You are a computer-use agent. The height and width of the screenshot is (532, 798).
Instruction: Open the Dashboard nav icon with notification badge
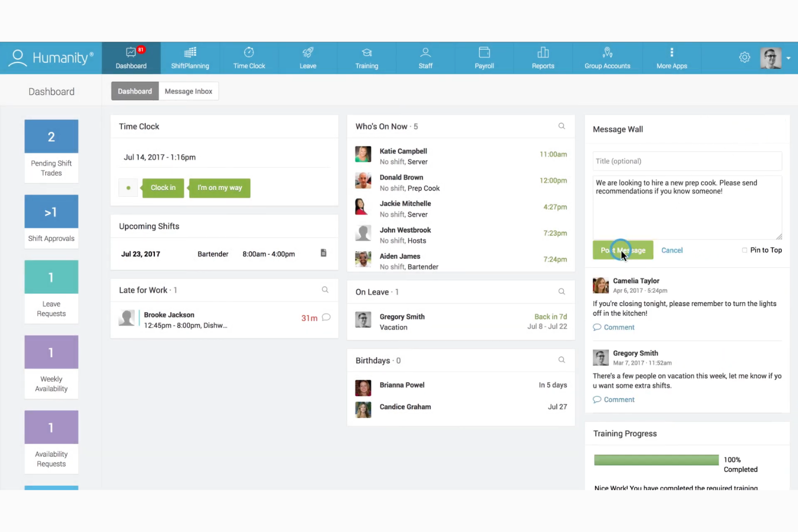[131, 52]
